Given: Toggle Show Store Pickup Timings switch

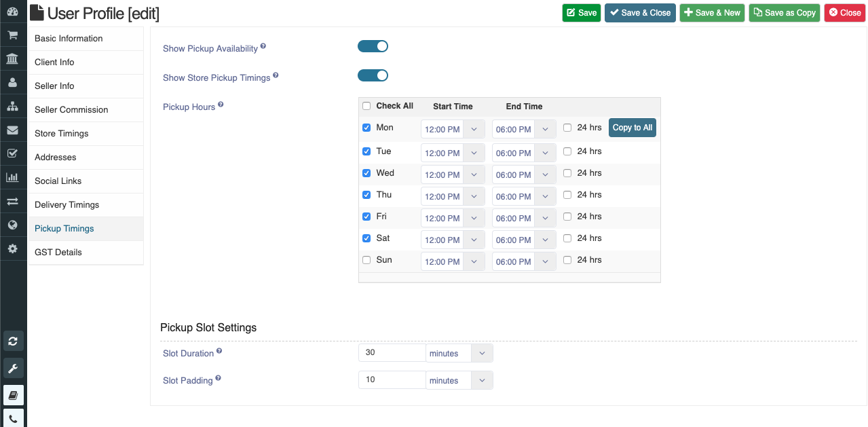Looking at the screenshot, I should (373, 75).
